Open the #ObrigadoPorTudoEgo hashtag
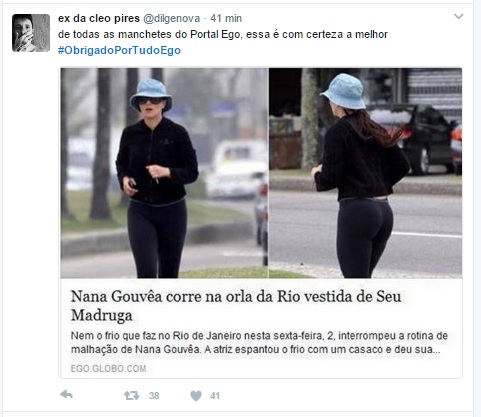481x417 pixels. point(119,50)
